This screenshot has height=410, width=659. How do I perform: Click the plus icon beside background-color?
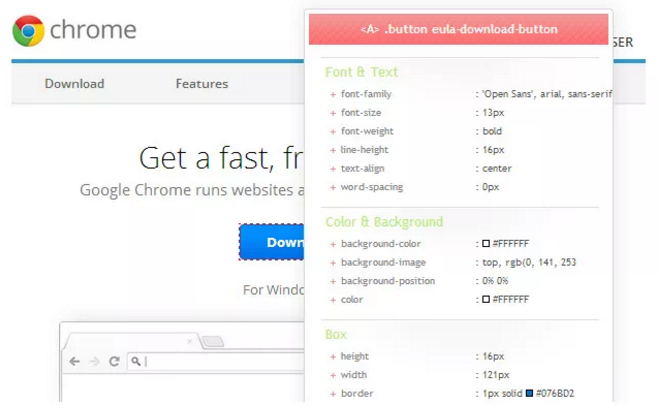333,244
